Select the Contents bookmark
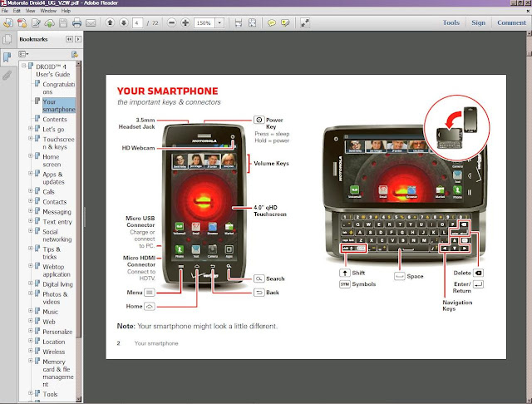The image size is (532, 404). point(55,120)
